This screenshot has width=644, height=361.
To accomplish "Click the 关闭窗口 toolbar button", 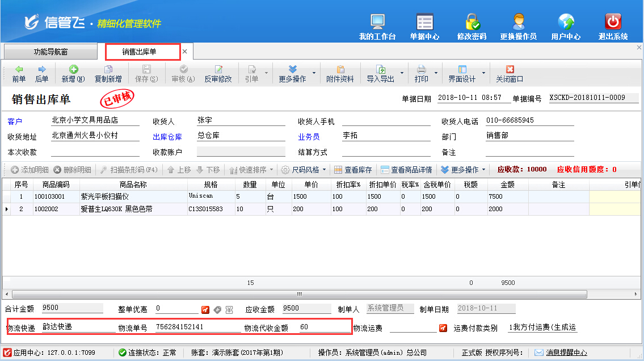I will pos(510,74).
